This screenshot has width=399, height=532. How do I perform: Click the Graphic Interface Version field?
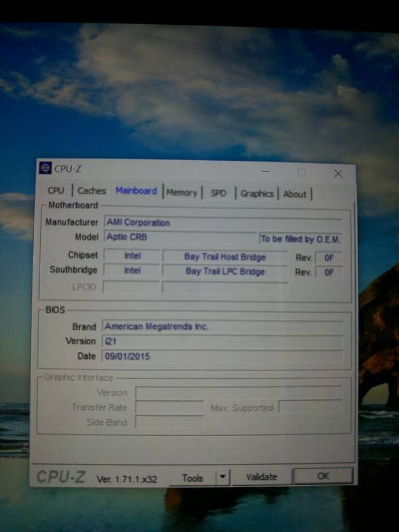point(239,392)
